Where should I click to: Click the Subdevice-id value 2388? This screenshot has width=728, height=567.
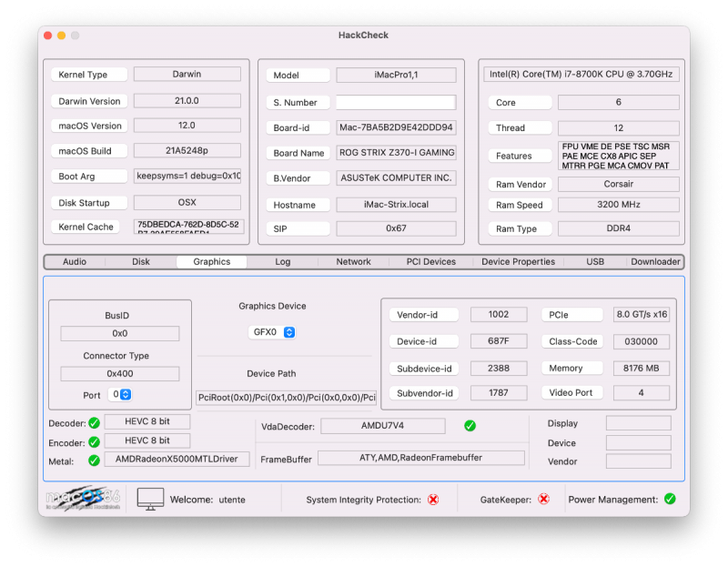pos(499,368)
